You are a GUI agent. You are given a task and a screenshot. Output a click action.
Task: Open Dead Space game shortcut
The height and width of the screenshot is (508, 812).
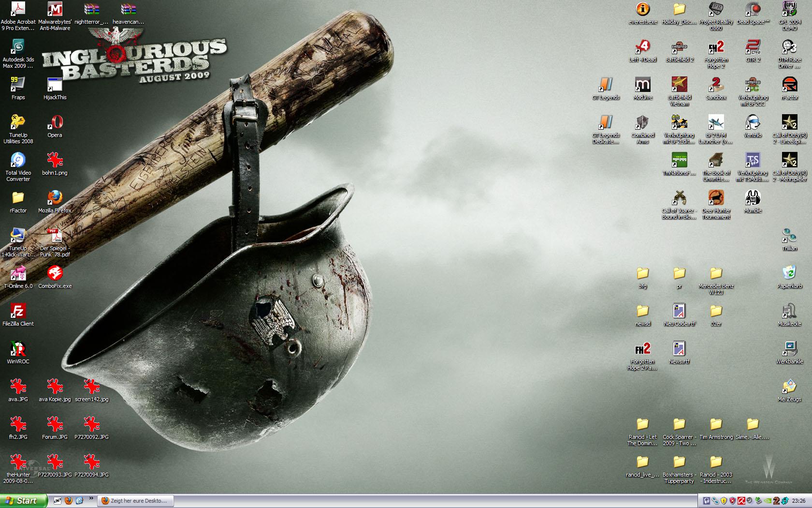pos(753,13)
